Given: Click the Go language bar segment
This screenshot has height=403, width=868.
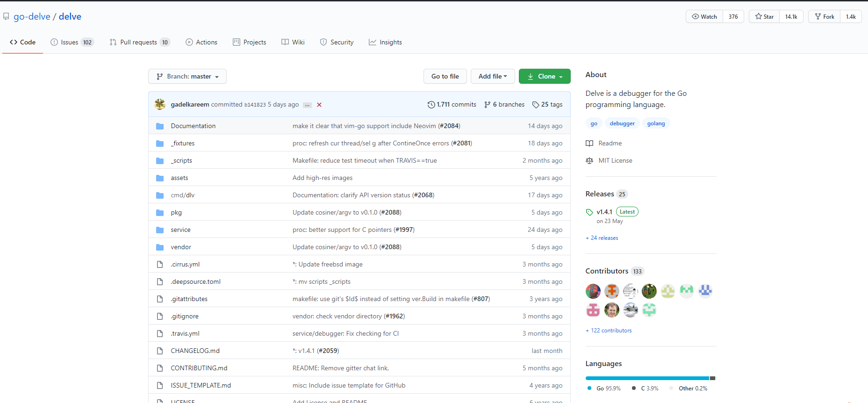Looking at the screenshot, I should [x=647, y=378].
